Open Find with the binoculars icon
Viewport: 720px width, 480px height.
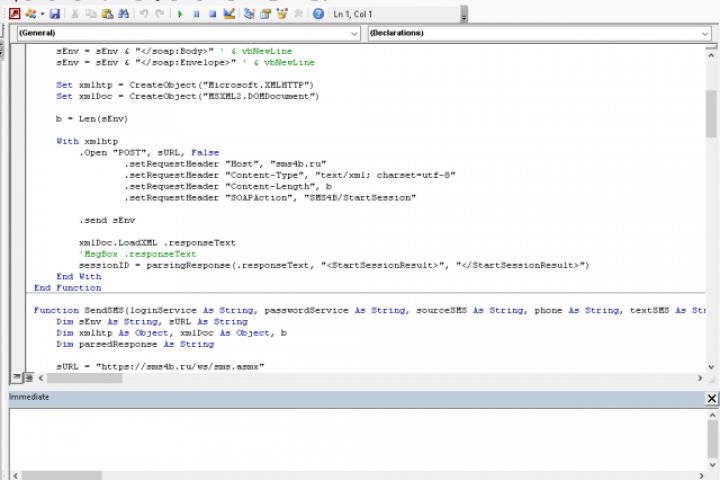coord(124,14)
